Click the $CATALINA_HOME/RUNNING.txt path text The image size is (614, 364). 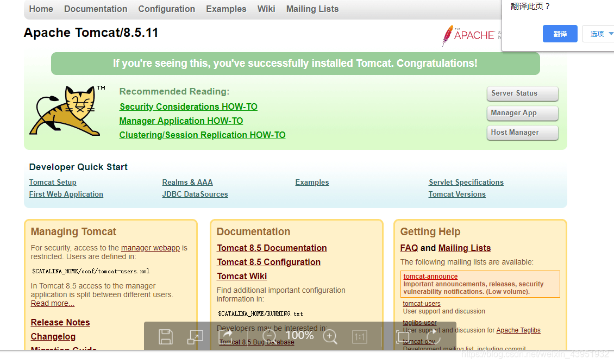pyautogui.click(x=260, y=313)
